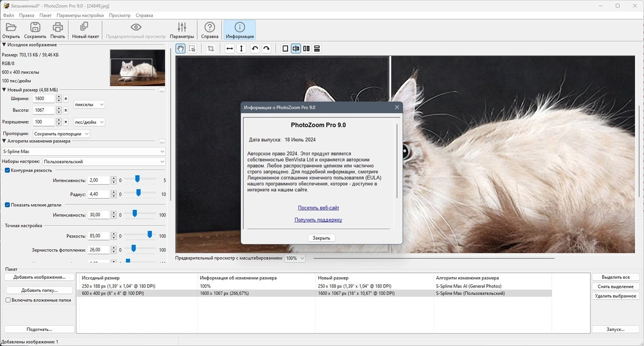Open the Справка menu in menu bar
Viewport: 644px width, 346px height.
[x=144, y=16]
